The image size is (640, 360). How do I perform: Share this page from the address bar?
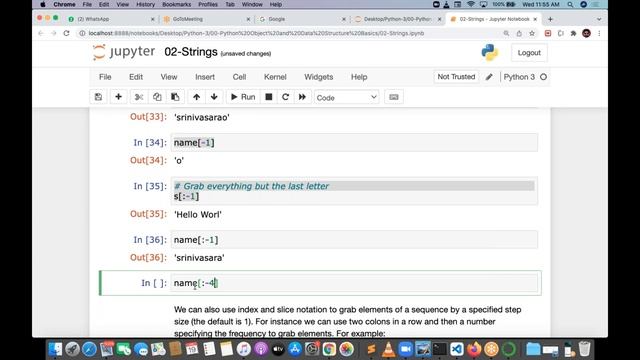pyautogui.click(x=519, y=33)
